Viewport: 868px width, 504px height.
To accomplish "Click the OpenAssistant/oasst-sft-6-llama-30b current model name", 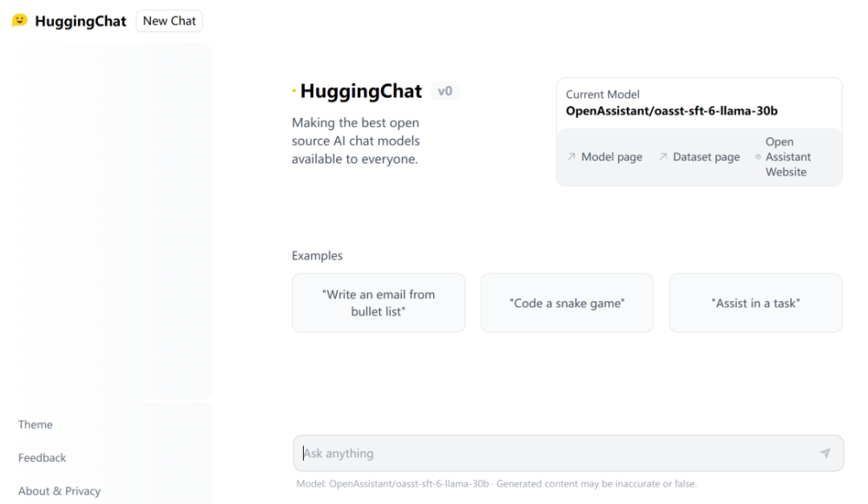I will click(x=672, y=111).
